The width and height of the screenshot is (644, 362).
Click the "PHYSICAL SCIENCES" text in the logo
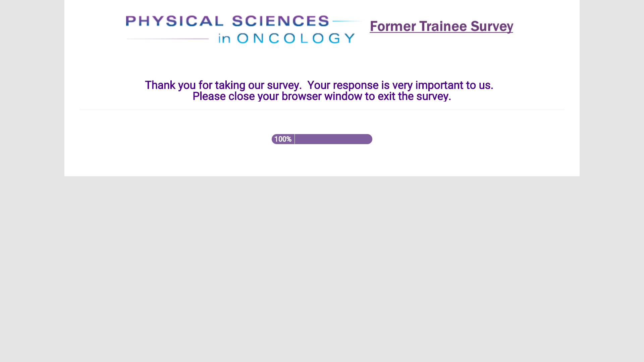pos(227,21)
